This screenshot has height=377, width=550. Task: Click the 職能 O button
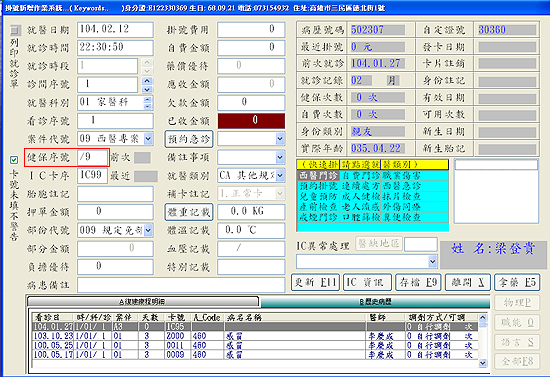tap(517, 322)
